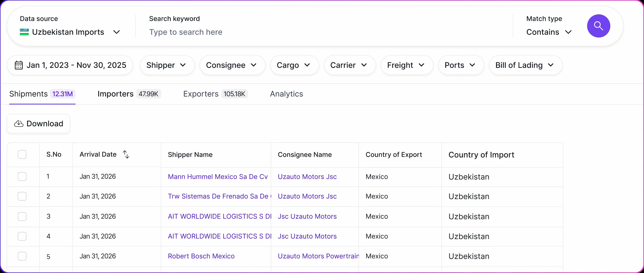This screenshot has height=273, width=644.
Task: Click the cloud download icon
Action: [x=19, y=124]
